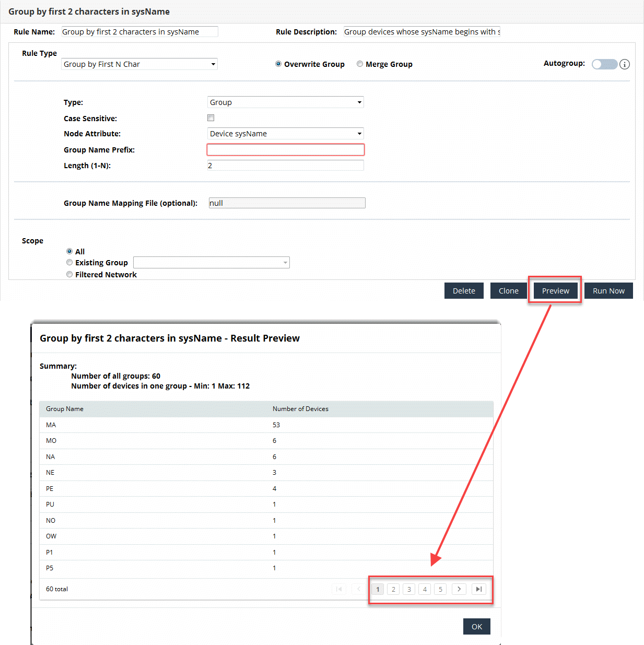Click the Preview button
Screen dimensions: 644x645
tap(555, 291)
